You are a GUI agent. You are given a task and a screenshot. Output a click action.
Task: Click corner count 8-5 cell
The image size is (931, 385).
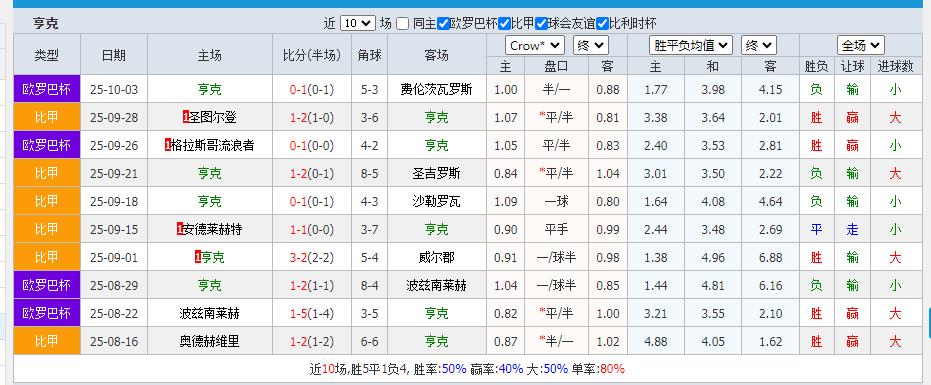point(369,173)
